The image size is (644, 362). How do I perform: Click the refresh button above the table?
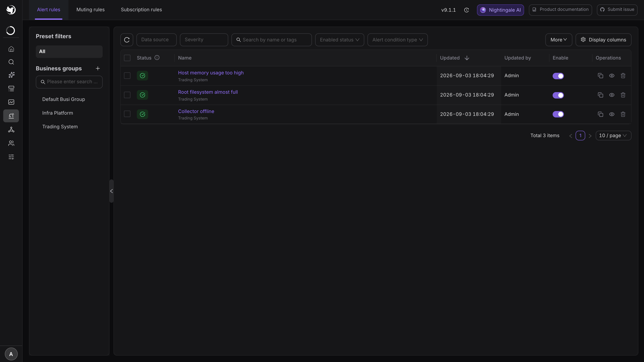pyautogui.click(x=127, y=40)
